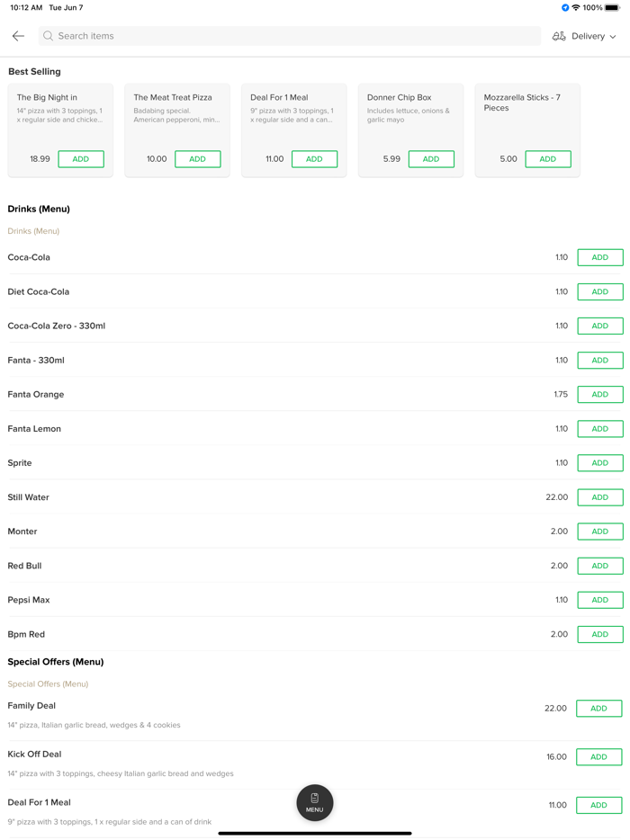This screenshot has width=630, height=840.
Task: Tap the search magnifier icon
Action: [x=49, y=36]
